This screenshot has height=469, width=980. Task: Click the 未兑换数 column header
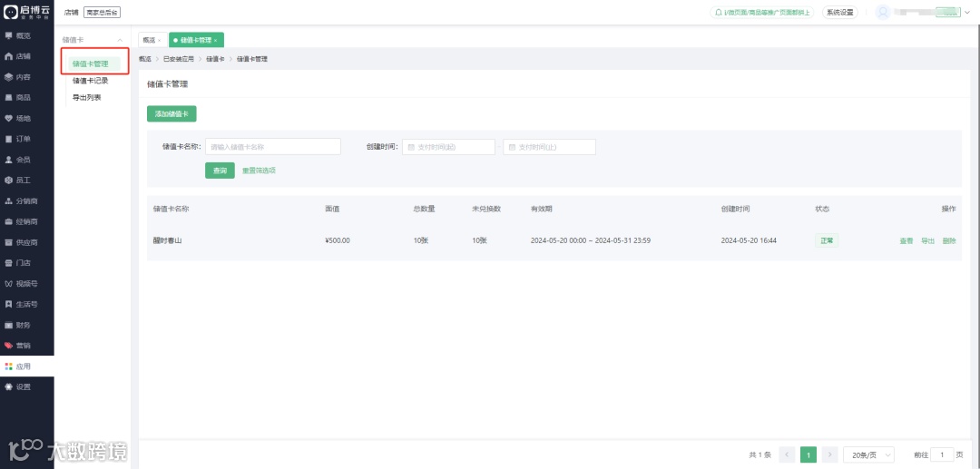pos(486,209)
